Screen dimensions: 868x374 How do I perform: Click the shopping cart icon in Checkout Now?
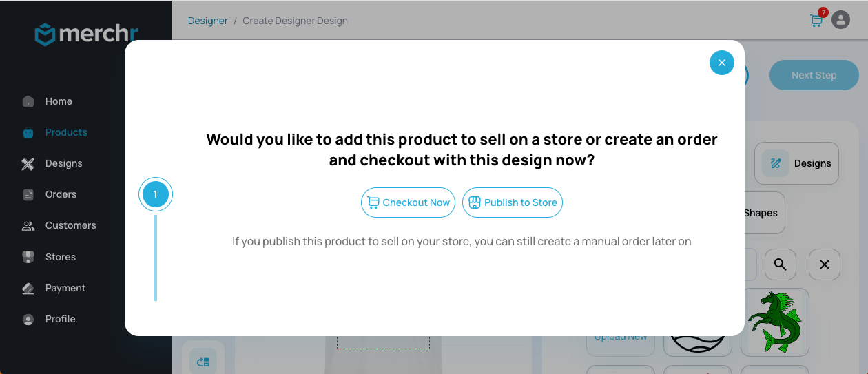(373, 202)
